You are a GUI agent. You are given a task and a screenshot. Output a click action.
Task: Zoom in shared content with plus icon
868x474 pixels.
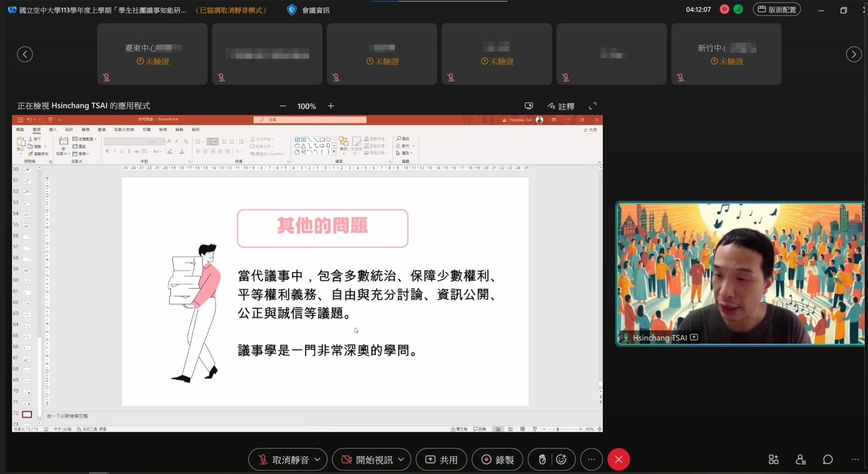331,106
